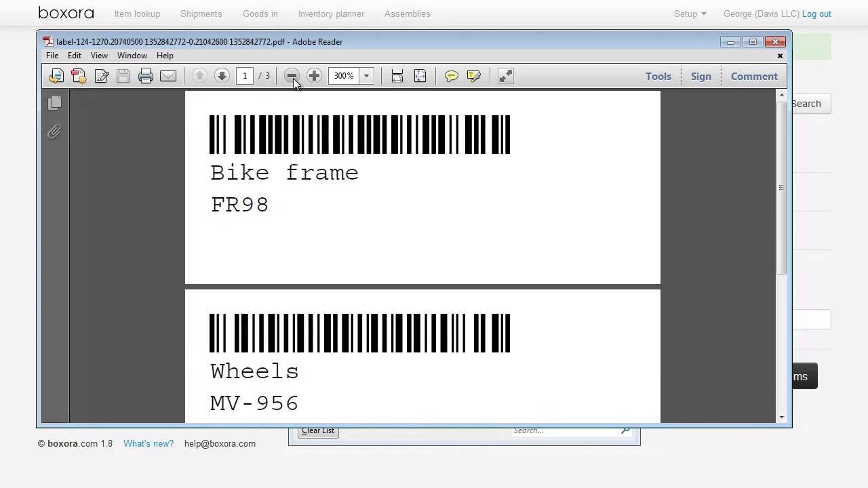The image size is (868, 488).
Task: Click the Fit width scrolling icon
Action: 397,76
